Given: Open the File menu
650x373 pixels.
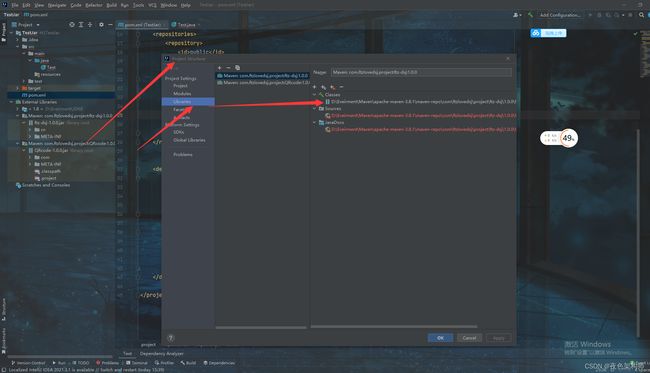Looking at the screenshot, I should pyautogui.click(x=15, y=5).
